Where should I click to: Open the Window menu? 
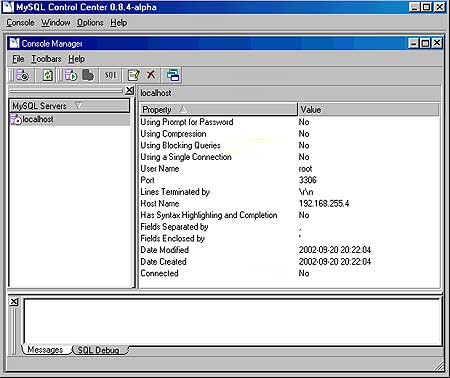coord(56,23)
